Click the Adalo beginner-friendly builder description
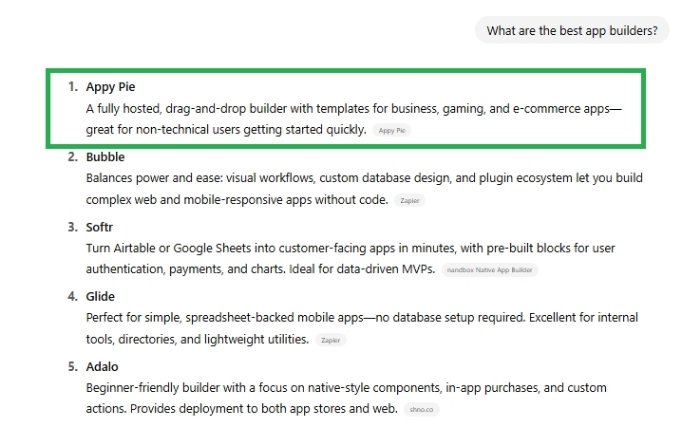The width and height of the screenshot is (700, 448). coord(346,398)
